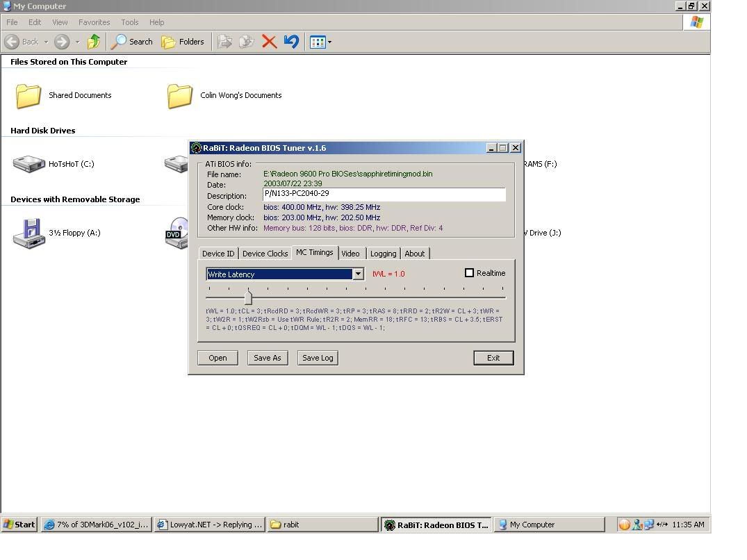Click RaBiT Radeon BIOS taskbar button

[x=436, y=525]
